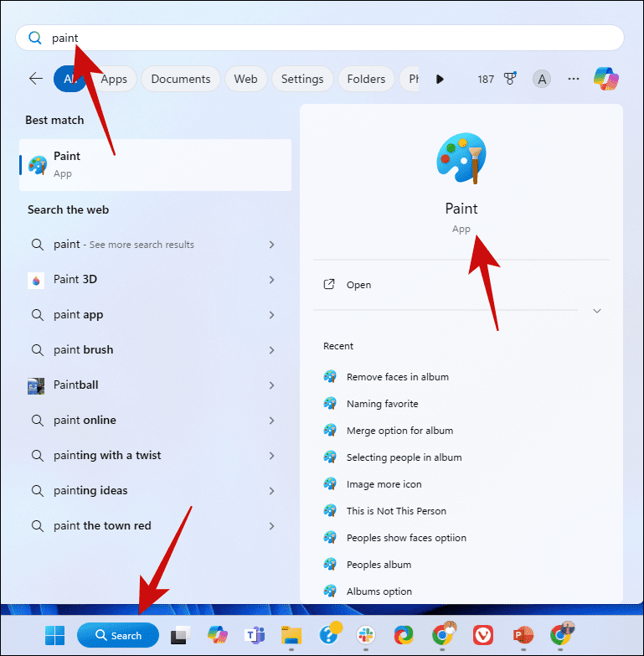Launch Microsoft Teams from the taskbar
Image resolution: width=644 pixels, height=656 pixels.
click(254, 635)
